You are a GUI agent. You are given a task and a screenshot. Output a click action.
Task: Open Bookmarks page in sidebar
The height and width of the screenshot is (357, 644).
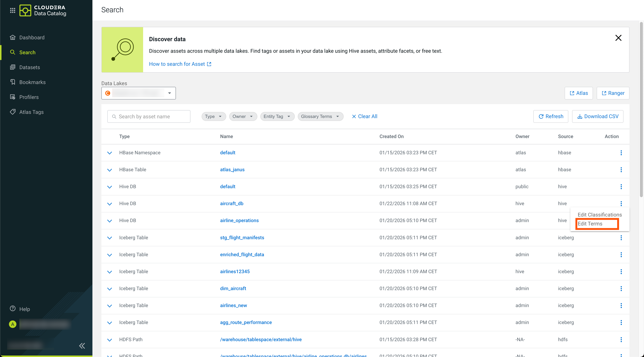point(32,82)
